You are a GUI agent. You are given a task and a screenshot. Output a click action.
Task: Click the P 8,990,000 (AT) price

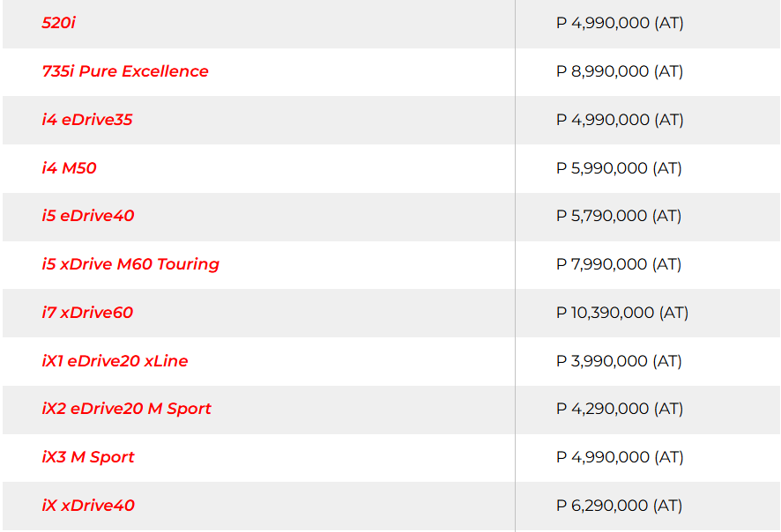(620, 71)
